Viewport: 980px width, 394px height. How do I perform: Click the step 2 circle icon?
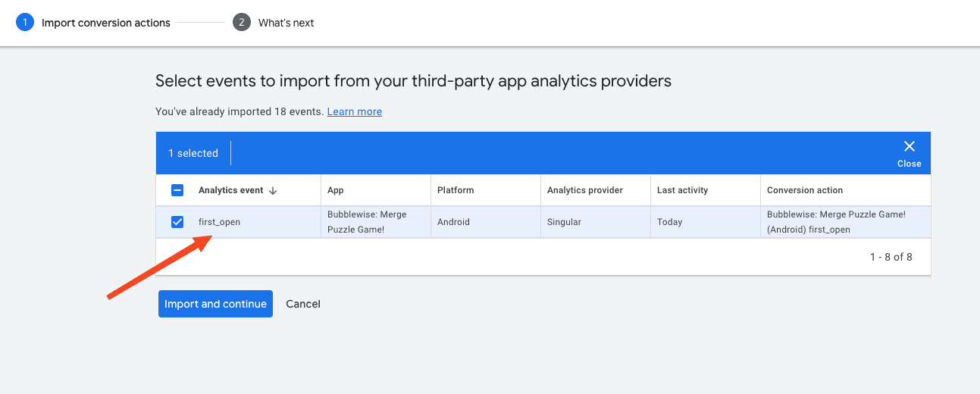pos(241,23)
